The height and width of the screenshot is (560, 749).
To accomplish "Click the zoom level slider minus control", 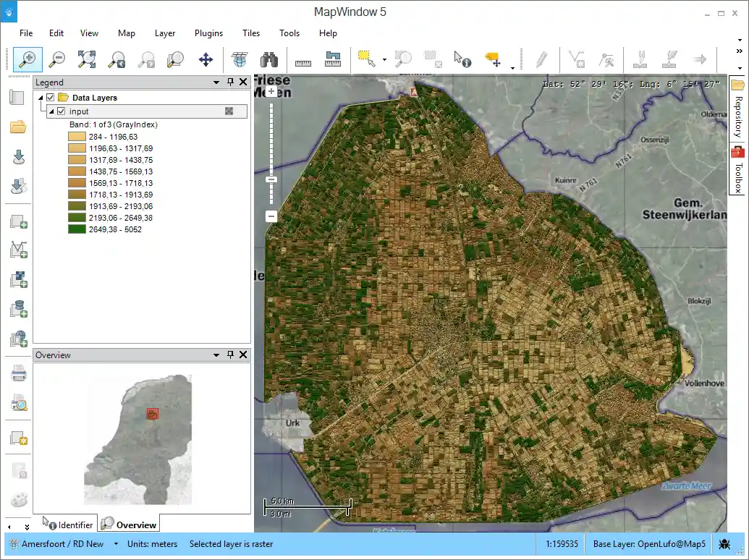I will click(271, 216).
